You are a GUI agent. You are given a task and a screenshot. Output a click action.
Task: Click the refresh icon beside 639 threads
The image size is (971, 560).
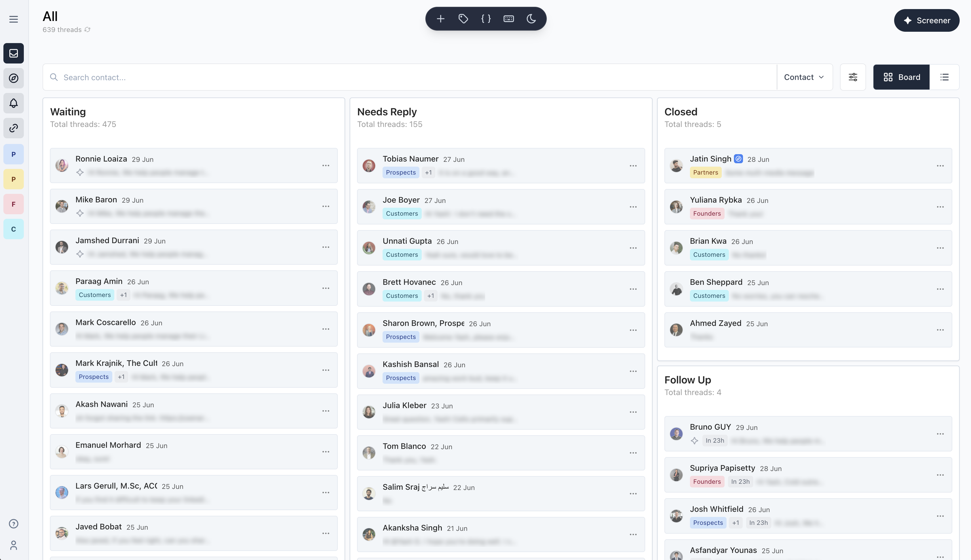click(x=87, y=29)
